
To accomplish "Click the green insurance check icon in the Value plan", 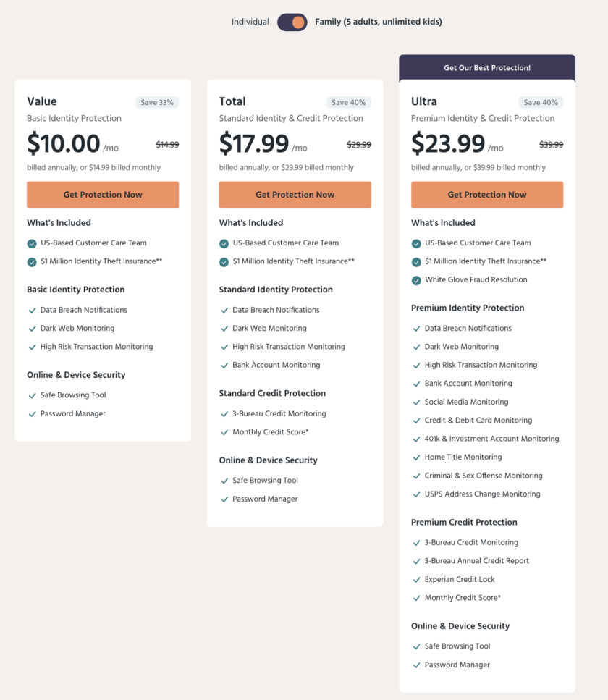I will tap(32, 263).
